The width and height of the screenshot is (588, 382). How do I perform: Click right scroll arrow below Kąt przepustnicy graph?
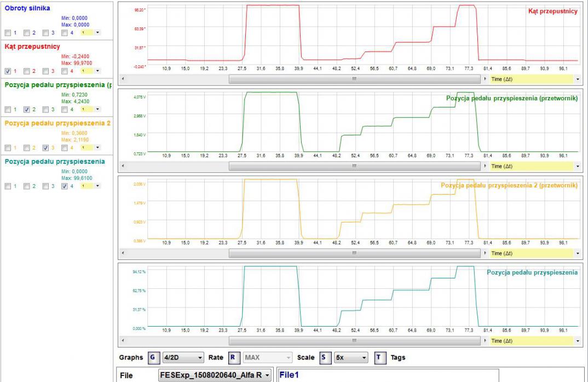click(x=485, y=79)
